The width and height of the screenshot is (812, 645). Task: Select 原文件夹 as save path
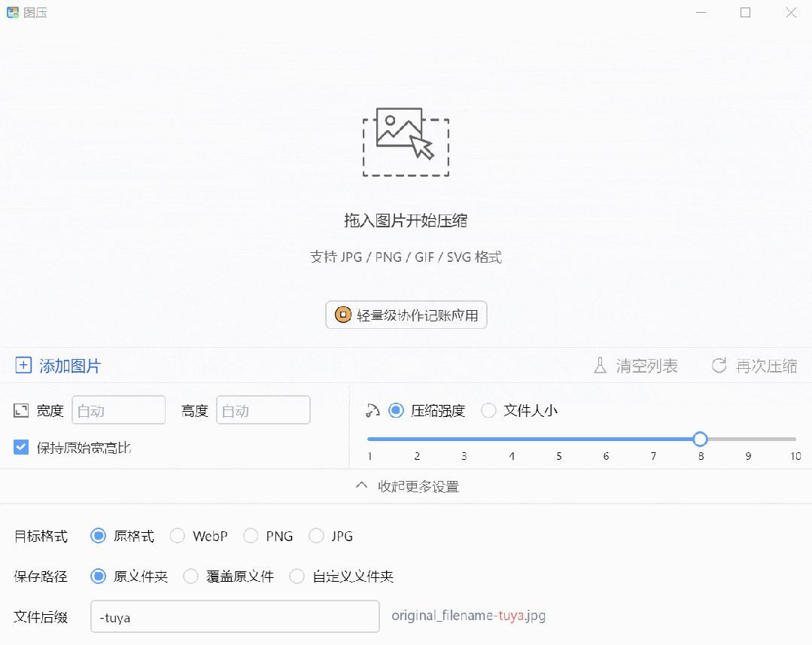98,576
